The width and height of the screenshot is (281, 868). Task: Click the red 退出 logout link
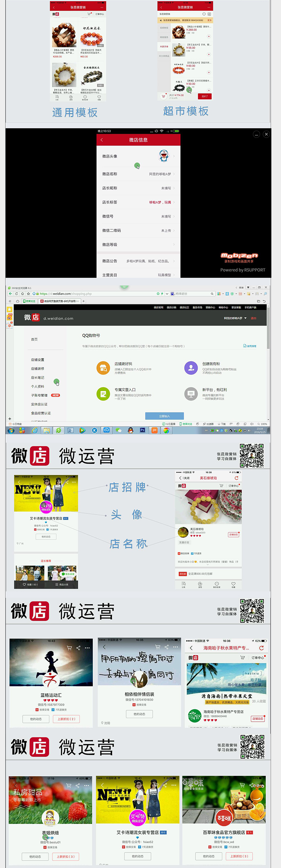253,318
